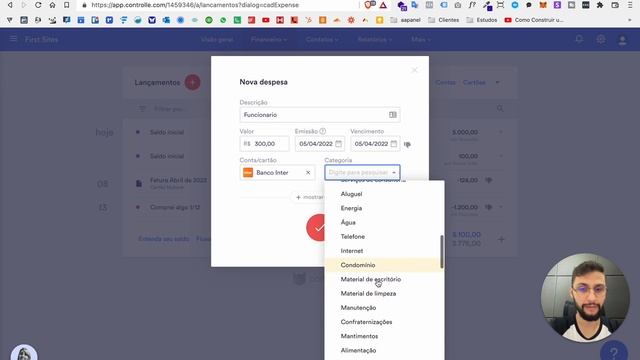Select the highlighted Condomínio option

[x=383, y=265]
